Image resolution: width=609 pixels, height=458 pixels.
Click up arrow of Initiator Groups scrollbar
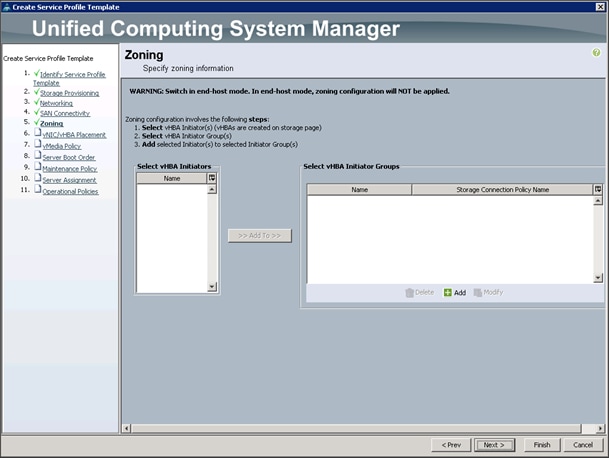598,201
